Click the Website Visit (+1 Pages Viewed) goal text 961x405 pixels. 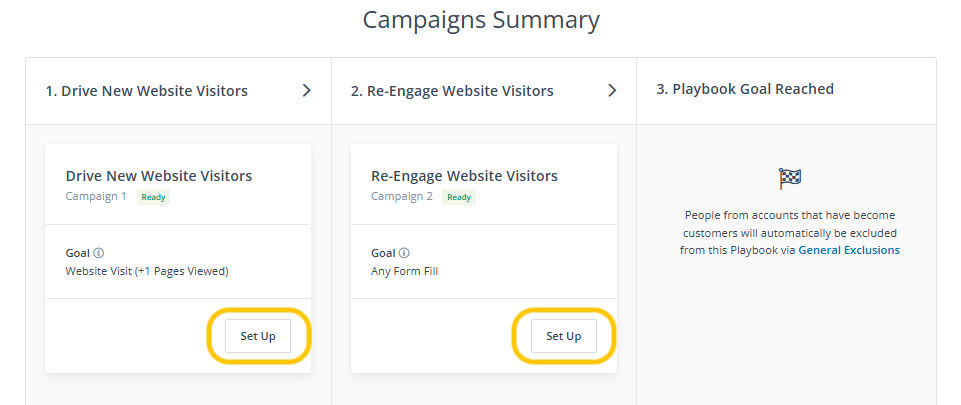point(147,271)
